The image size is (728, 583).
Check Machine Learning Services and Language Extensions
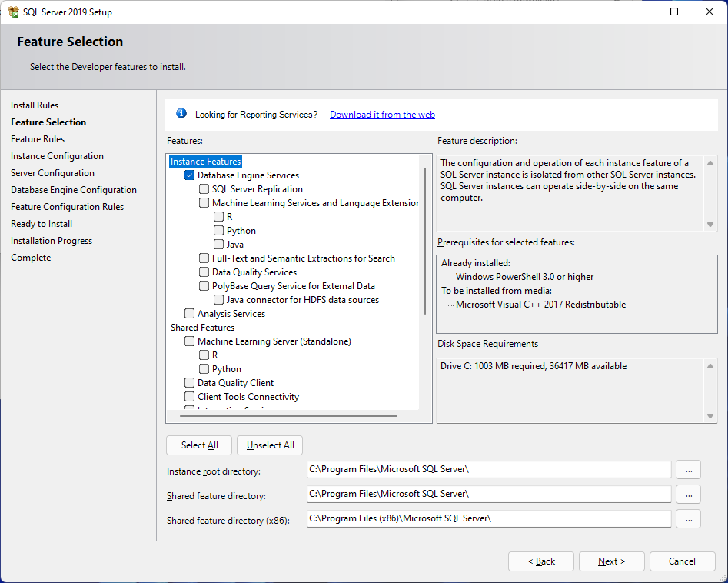204,203
